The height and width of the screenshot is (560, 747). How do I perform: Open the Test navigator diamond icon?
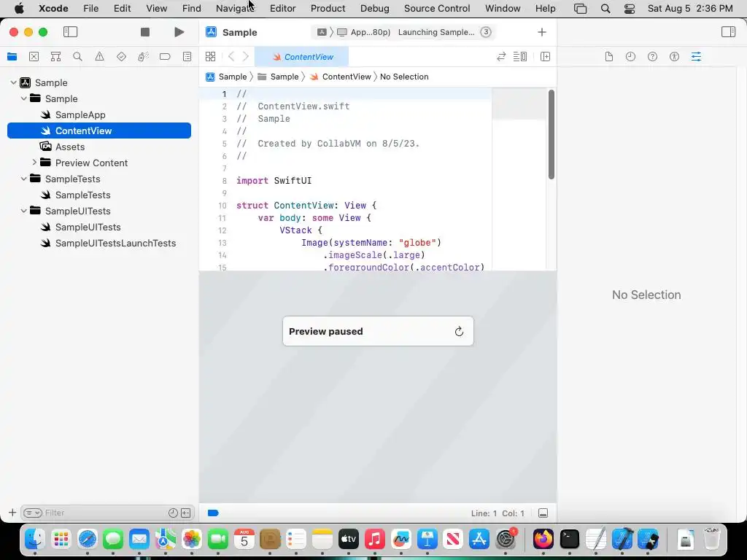point(122,57)
